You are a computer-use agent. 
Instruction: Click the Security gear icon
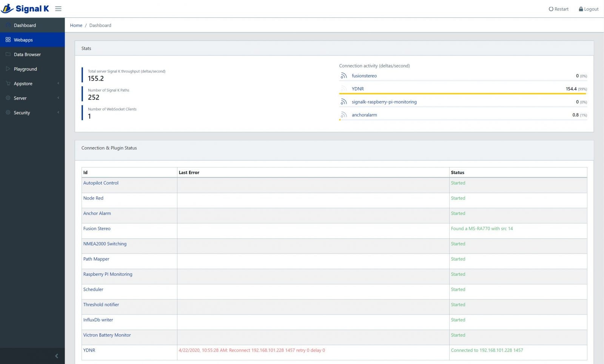point(8,112)
